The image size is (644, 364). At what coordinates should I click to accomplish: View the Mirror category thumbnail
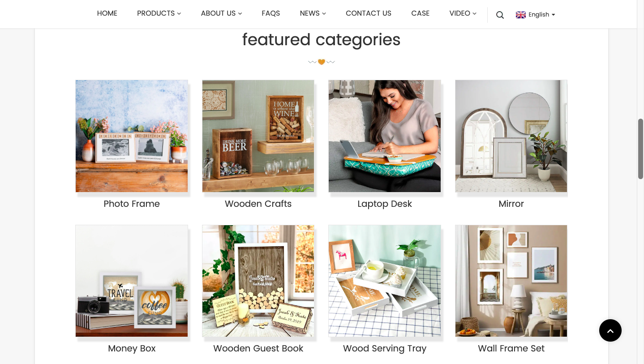511,136
